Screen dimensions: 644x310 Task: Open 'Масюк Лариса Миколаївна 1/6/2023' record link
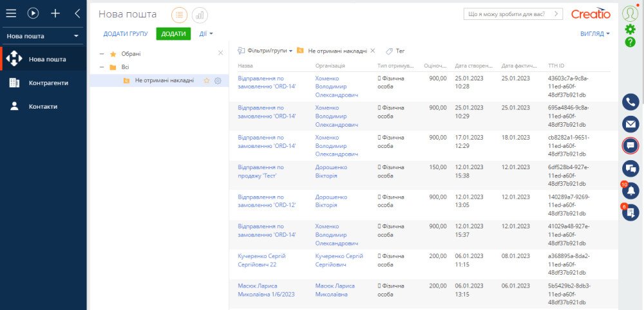266,290
